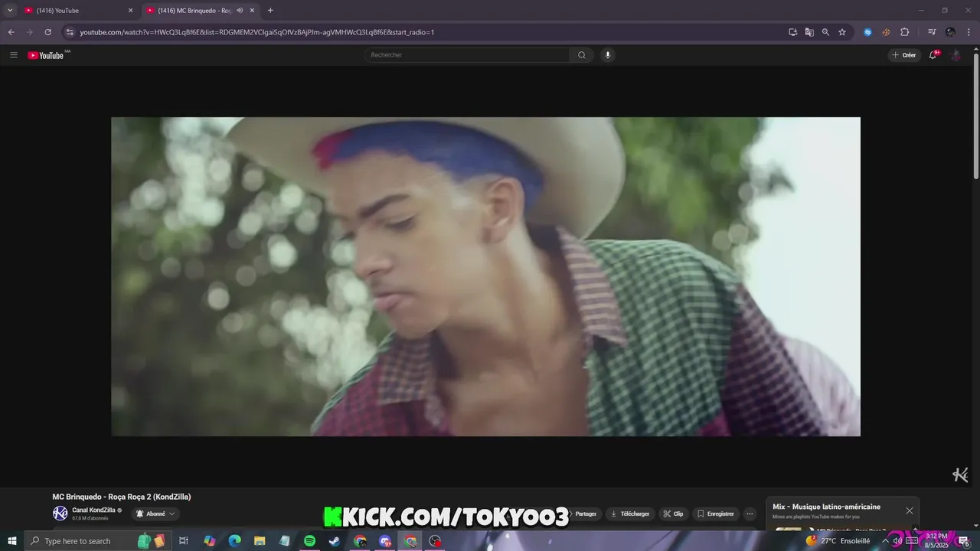Expand the Abonné subscription dropdown
Viewport: 980px width, 551px height.
(x=155, y=514)
